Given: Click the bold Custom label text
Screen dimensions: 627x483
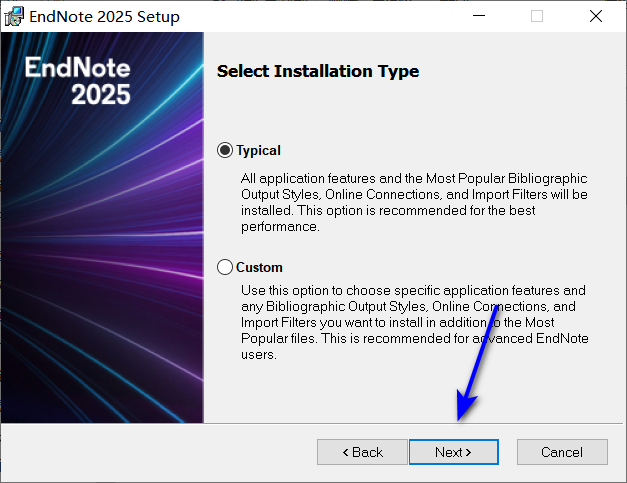Looking at the screenshot, I should (259, 267).
